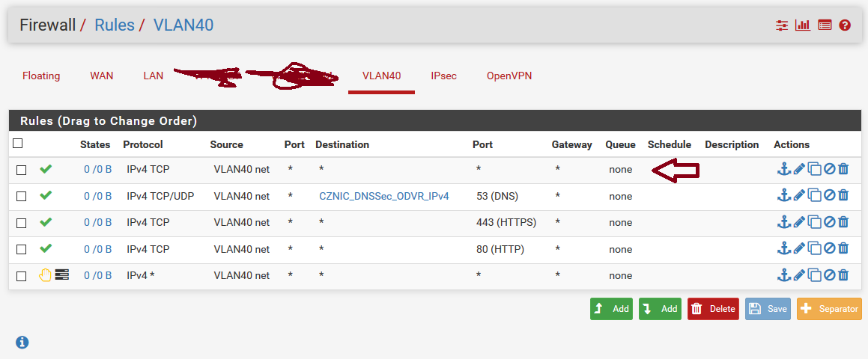Viewport: 868px width, 359px height.
Task: Check the box for the DNS rule row
Action: click(x=21, y=197)
